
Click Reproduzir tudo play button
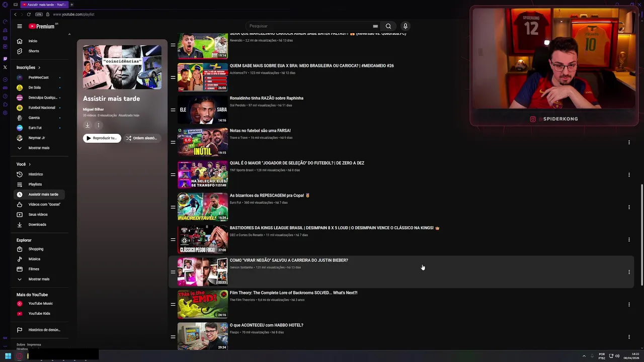point(102,138)
